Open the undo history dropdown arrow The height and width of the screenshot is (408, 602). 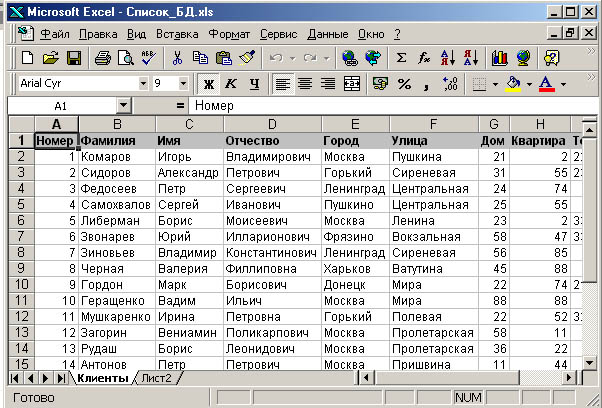[293, 58]
